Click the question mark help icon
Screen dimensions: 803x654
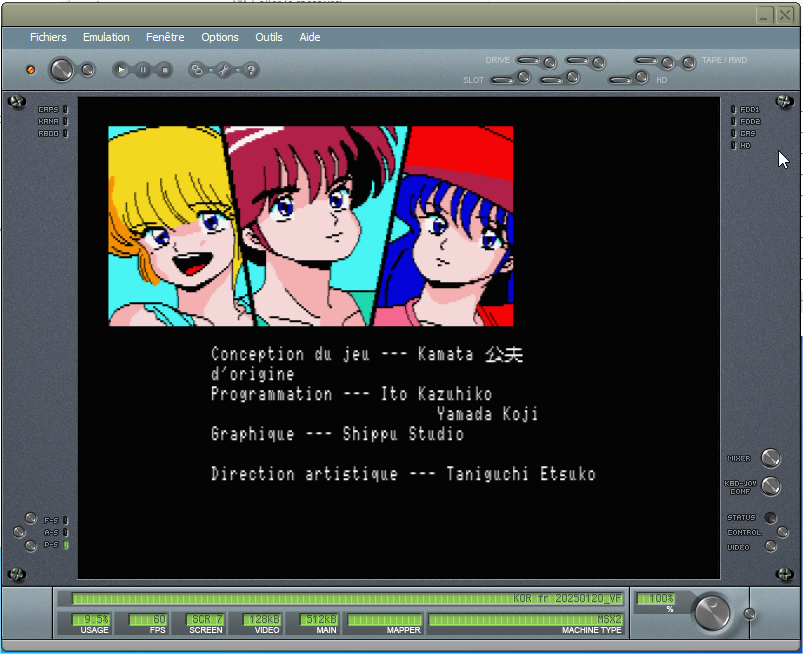click(x=251, y=70)
